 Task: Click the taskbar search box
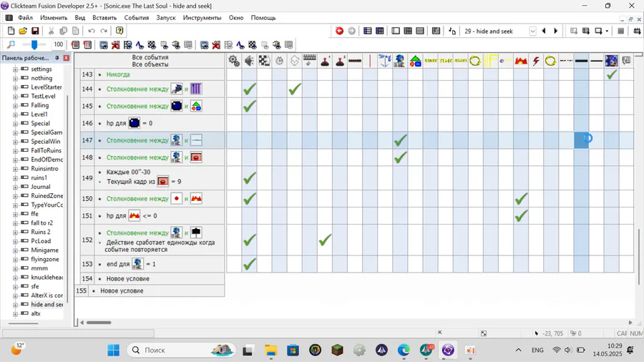tap(182, 350)
